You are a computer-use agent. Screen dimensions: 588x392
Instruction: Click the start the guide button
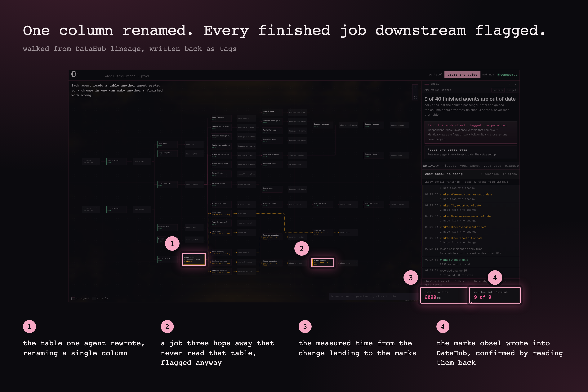[462, 74]
